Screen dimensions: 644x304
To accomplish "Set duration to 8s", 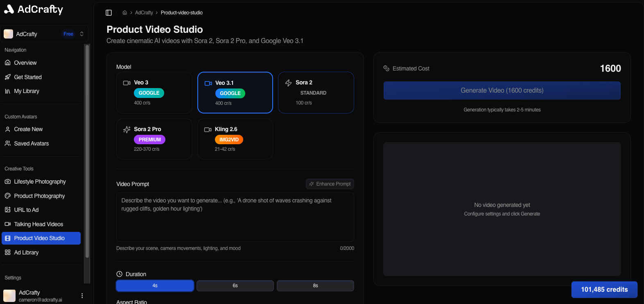I will [315, 286].
